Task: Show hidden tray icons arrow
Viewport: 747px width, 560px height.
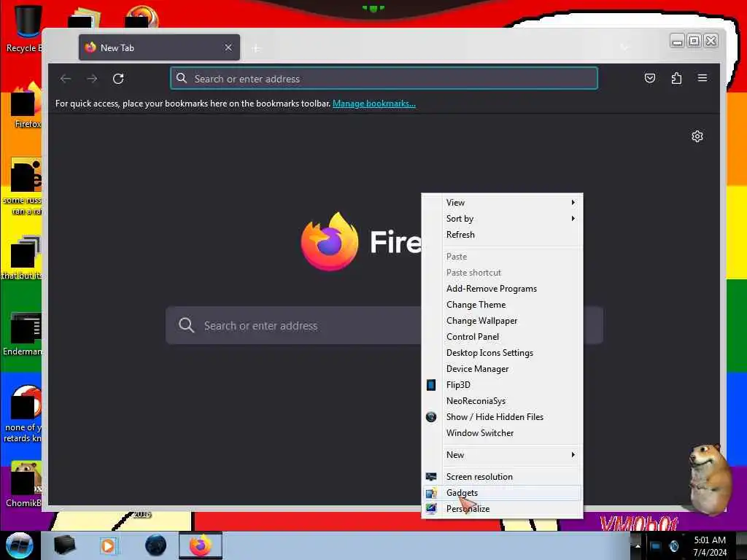Action: pos(638,545)
